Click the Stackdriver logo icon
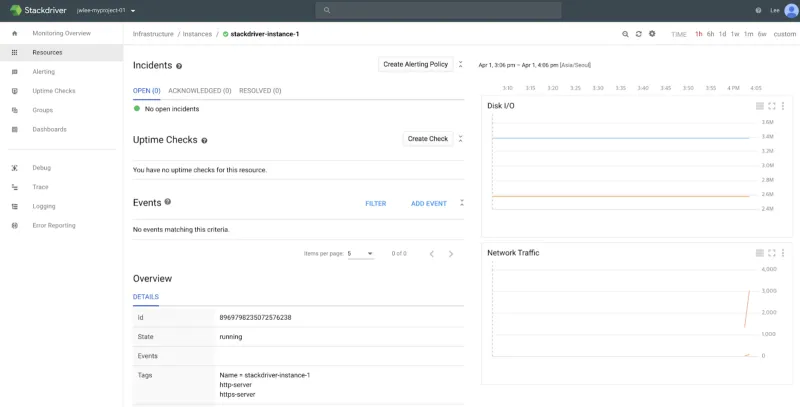The width and height of the screenshot is (800, 407). (x=16, y=10)
